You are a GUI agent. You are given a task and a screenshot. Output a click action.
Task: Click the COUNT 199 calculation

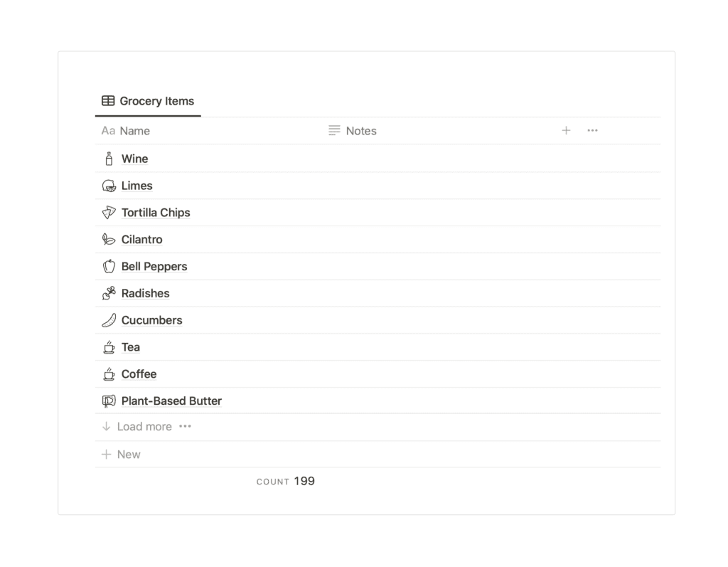click(286, 481)
